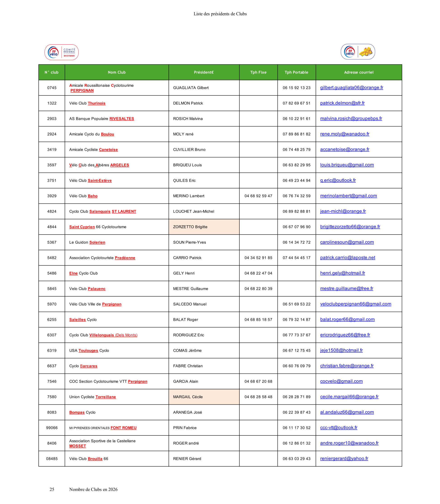Click the Tph Portable column header
Image resolution: width=440 pixels, height=504 pixels.
296,72
